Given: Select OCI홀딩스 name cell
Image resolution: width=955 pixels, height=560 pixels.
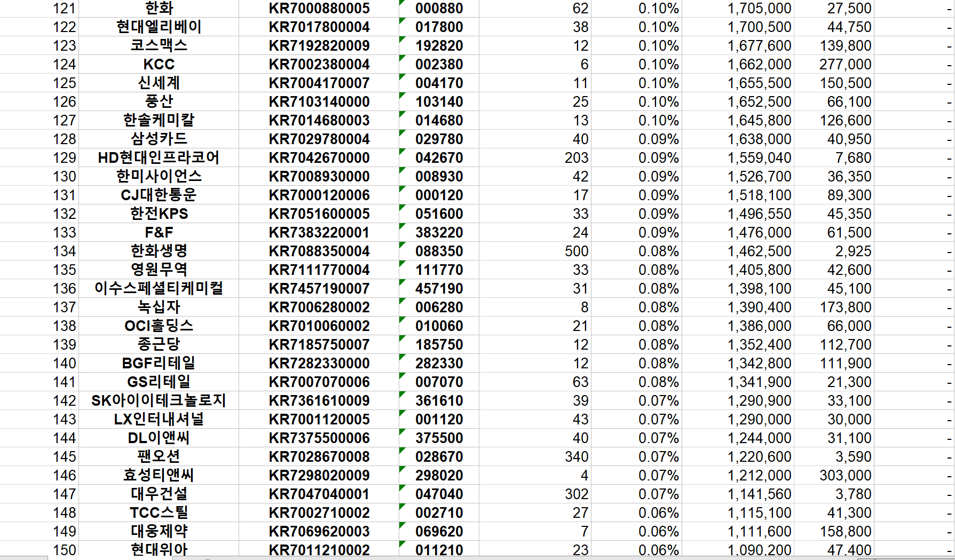Looking at the screenshot, I should (x=159, y=326).
